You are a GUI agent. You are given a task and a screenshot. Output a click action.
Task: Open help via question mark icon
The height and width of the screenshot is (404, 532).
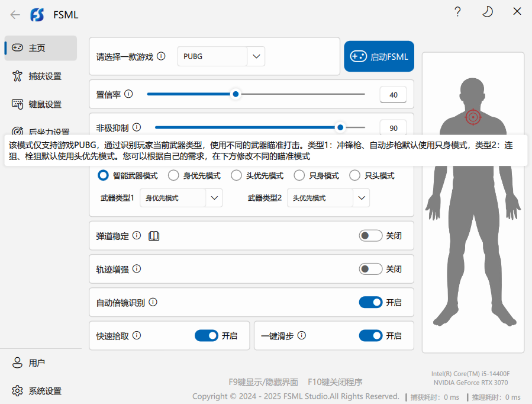[x=457, y=12]
